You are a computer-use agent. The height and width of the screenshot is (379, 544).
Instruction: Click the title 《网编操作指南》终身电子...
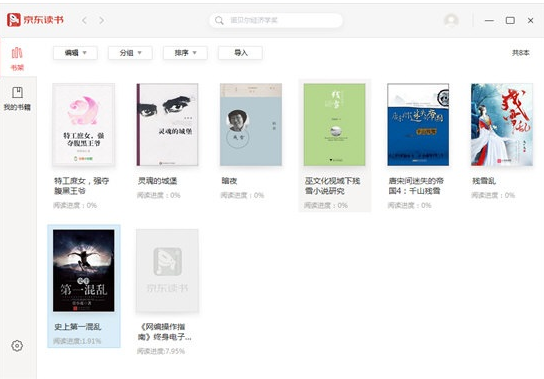tap(164, 332)
